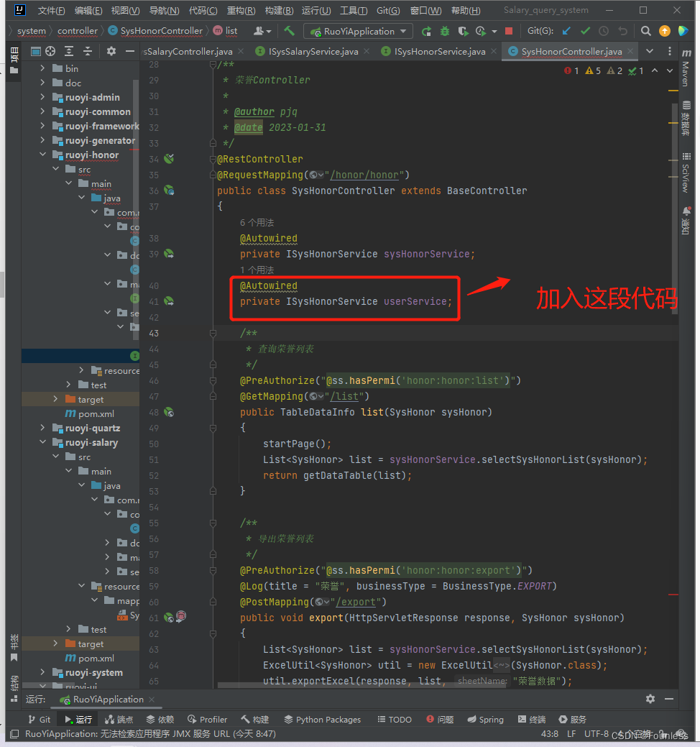Open the Maven tool window
The width and height of the screenshot is (700, 747).
(x=686, y=68)
